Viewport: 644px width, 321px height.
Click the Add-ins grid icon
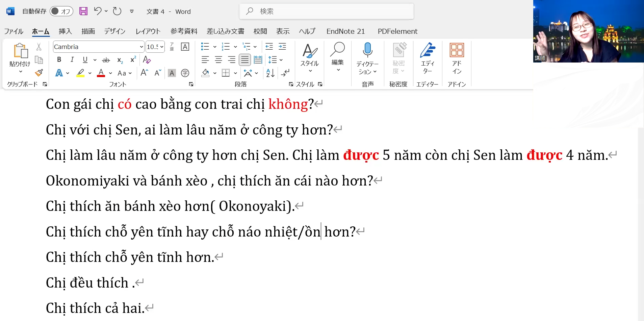(457, 50)
